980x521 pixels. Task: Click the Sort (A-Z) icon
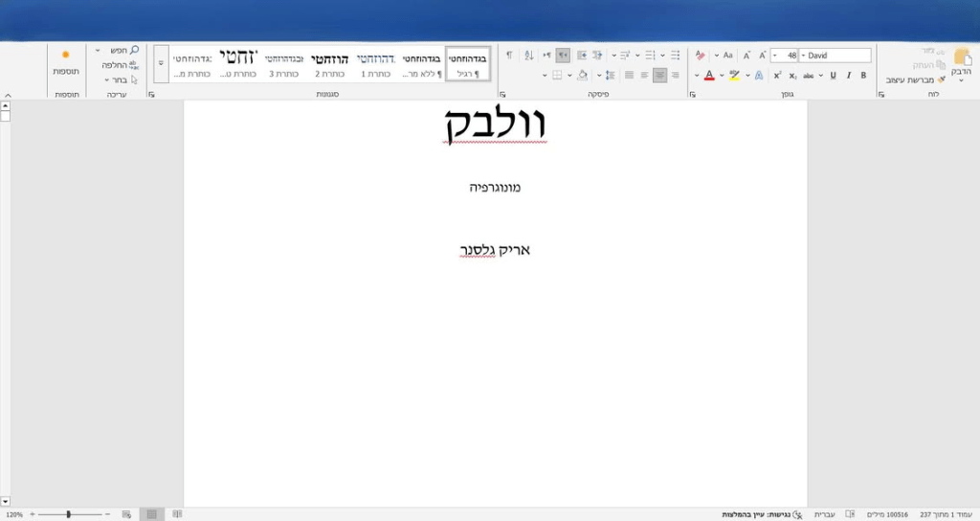(527, 56)
